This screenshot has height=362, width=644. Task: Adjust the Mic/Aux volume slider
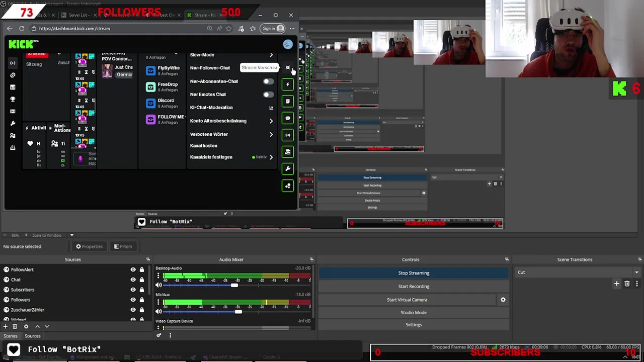coord(238,311)
